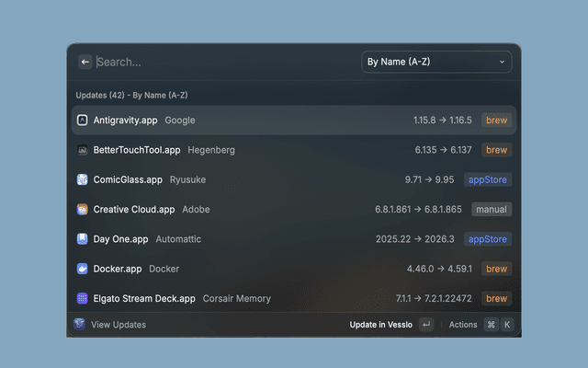Click the Return key icon

426,325
